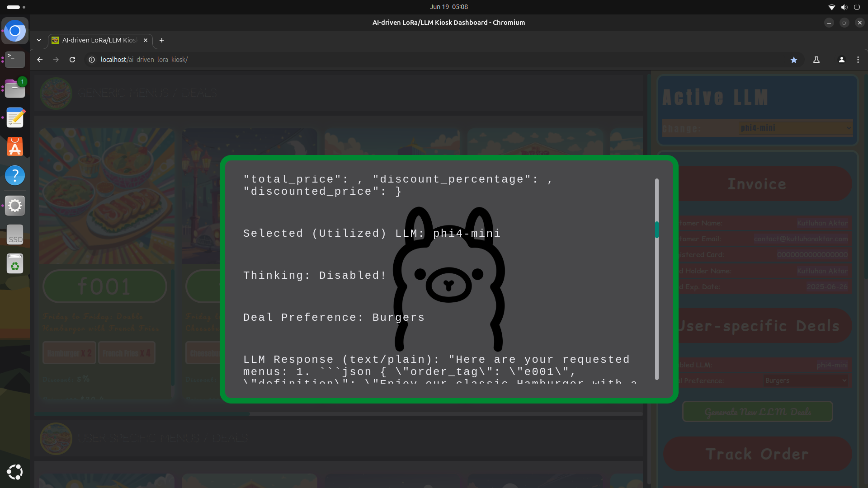Open the browser profile icon

(x=841, y=60)
